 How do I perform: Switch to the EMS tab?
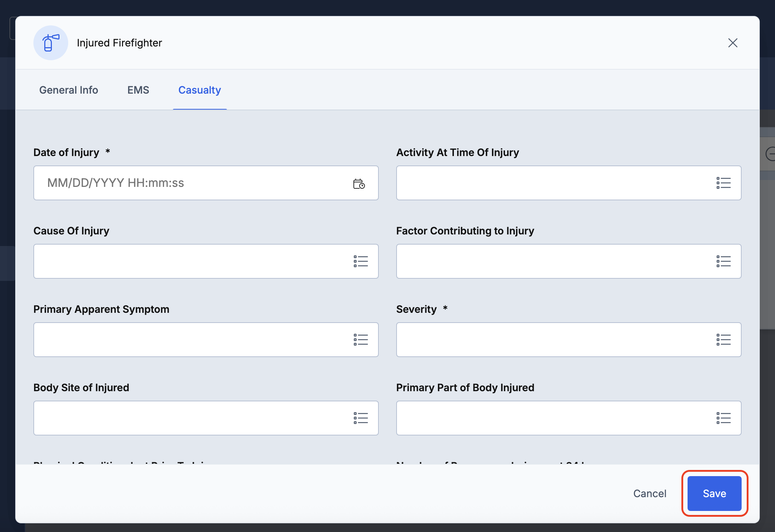[x=138, y=90]
